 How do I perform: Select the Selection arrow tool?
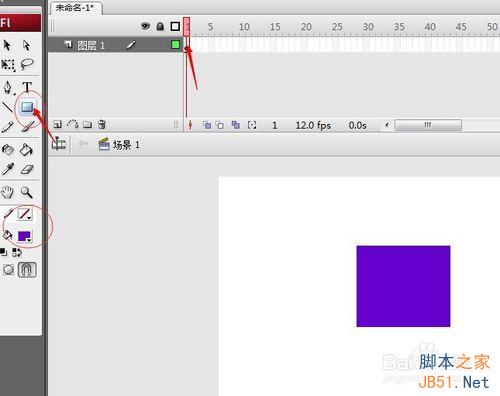7,45
